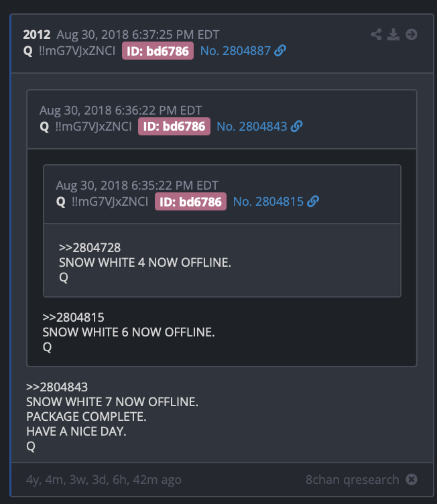437x504 pixels.
Task: Remove 8chan qresearch filter with X icon
Action: click(x=412, y=479)
